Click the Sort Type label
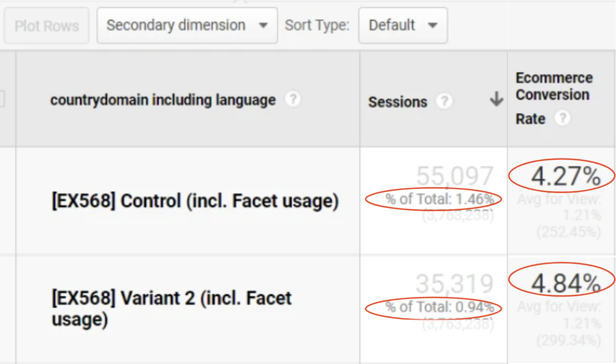The height and width of the screenshot is (364, 616). (317, 26)
